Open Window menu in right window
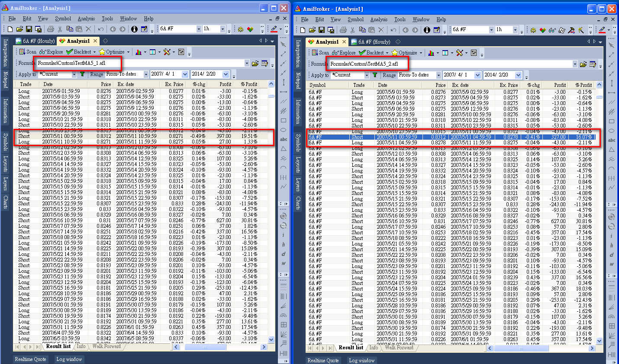The height and width of the screenshot is (364, 619). 421,19
